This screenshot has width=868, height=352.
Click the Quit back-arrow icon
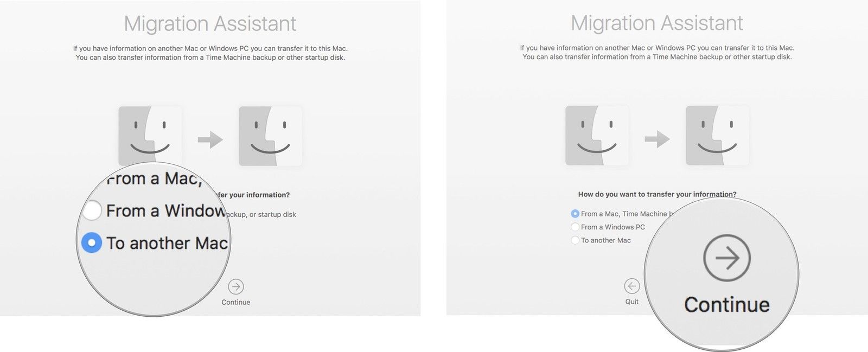pyautogui.click(x=631, y=286)
